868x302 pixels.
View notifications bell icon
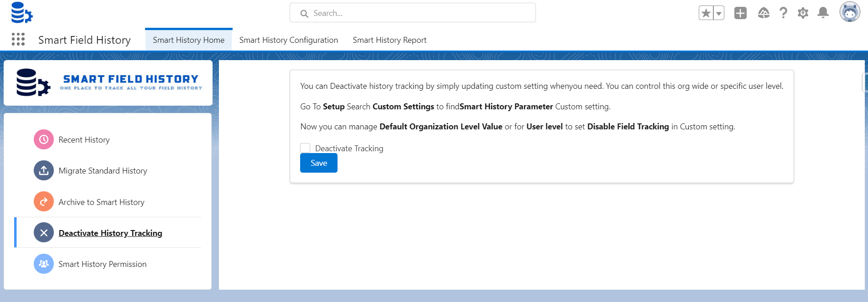[x=823, y=13]
